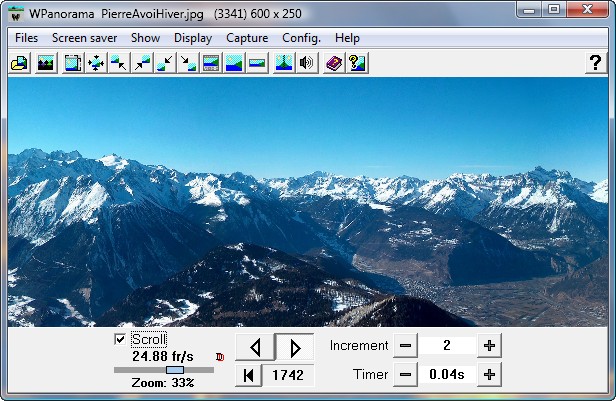
Task: Toggle sound with the speaker icon
Action: (306, 63)
